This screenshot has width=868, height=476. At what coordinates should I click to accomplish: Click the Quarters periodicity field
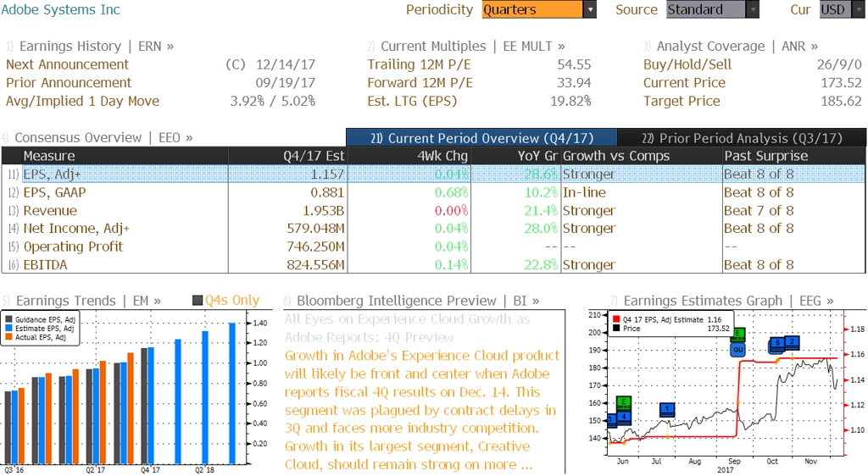point(532,9)
